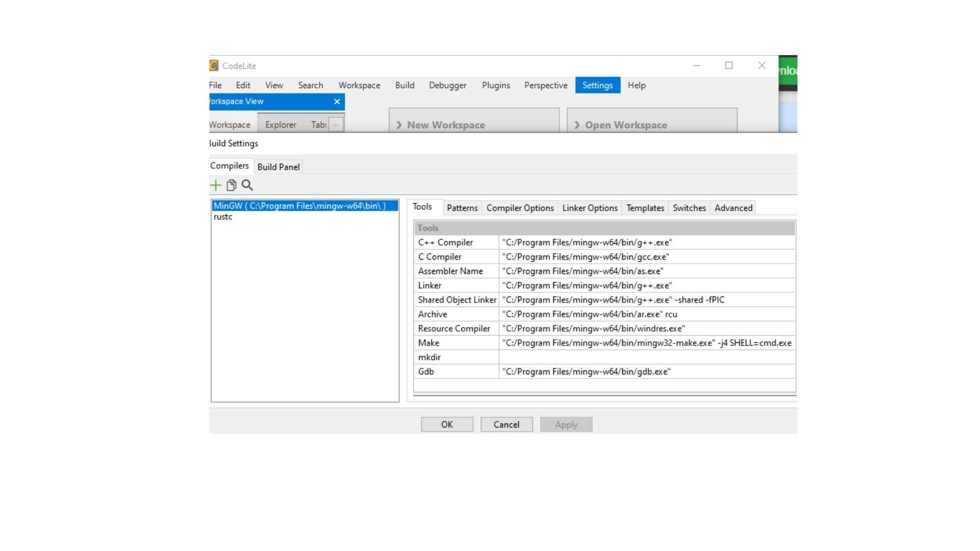Switch to the Linker Options tab
Screen dimensions: 980x551
coord(590,208)
